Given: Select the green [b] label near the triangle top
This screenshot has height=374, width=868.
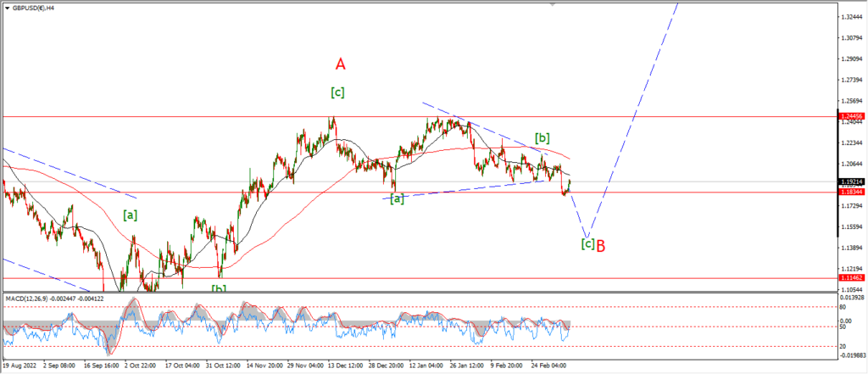Looking at the screenshot, I should [542, 138].
